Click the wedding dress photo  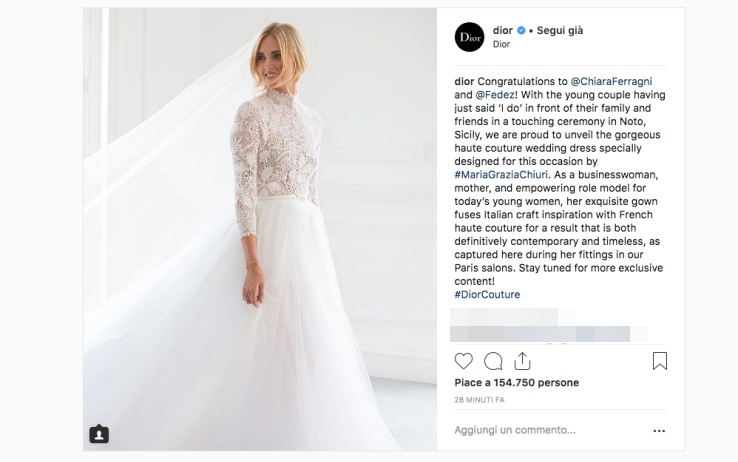[260, 229]
